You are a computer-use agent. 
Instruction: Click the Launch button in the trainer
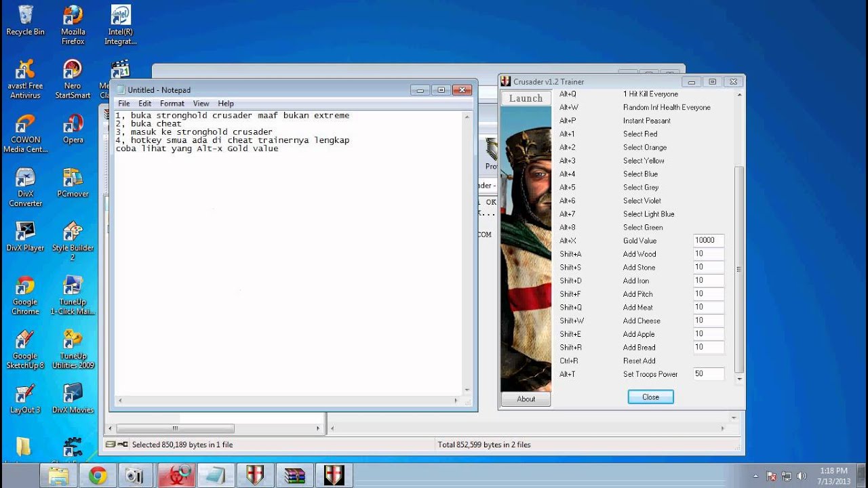pyautogui.click(x=526, y=98)
